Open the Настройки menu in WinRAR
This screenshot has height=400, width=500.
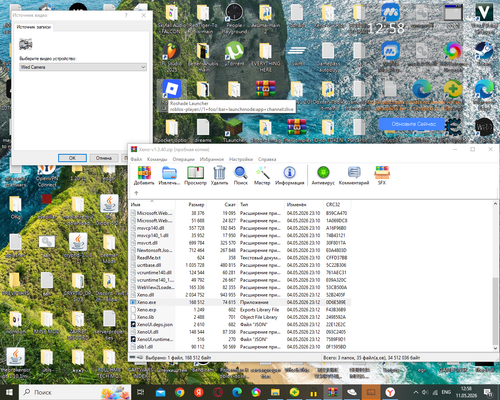pos(241,159)
